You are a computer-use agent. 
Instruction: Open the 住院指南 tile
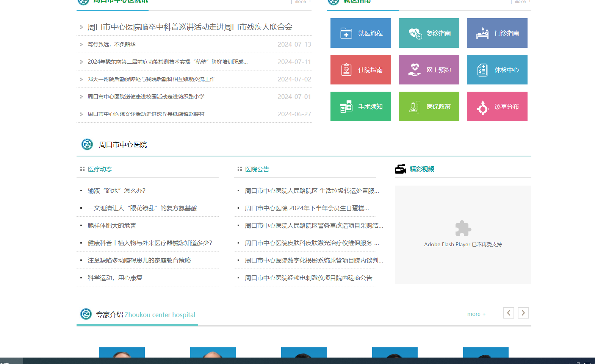point(360,70)
